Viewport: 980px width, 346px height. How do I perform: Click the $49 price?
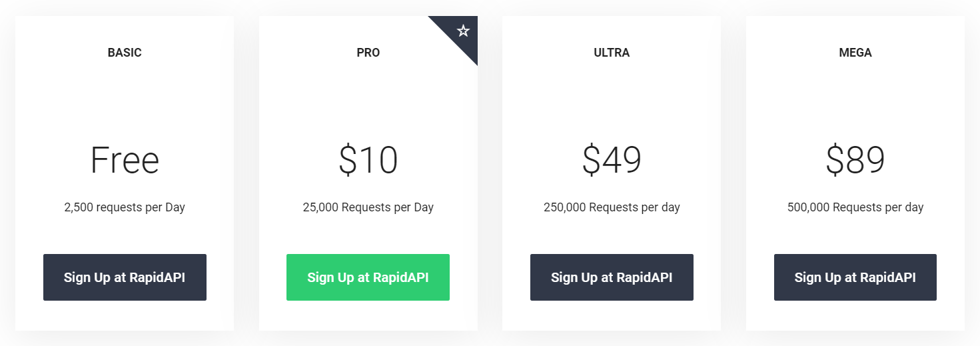click(612, 161)
